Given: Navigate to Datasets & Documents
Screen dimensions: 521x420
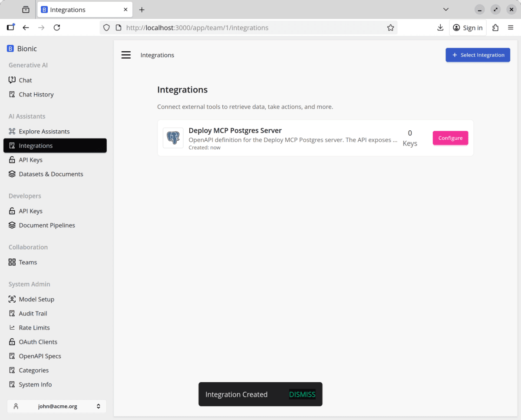Looking at the screenshot, I should pyautogui.click(x=51, y=174).
